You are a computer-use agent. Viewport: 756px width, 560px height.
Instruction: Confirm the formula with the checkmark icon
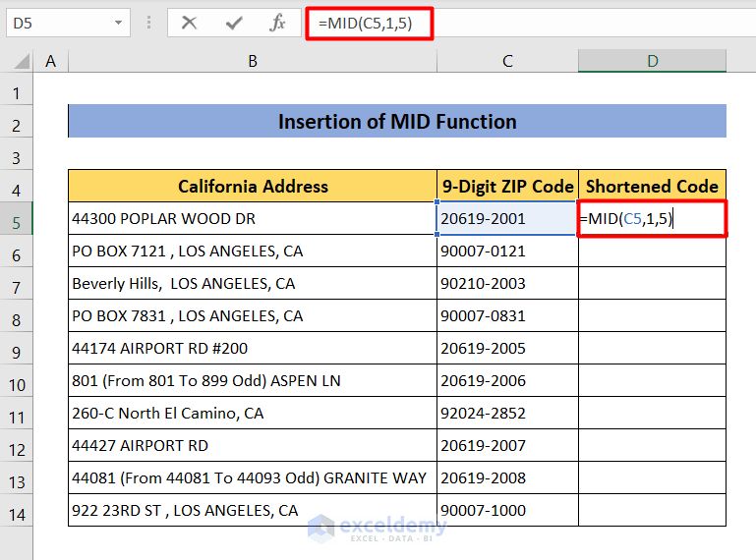point(234,23)
